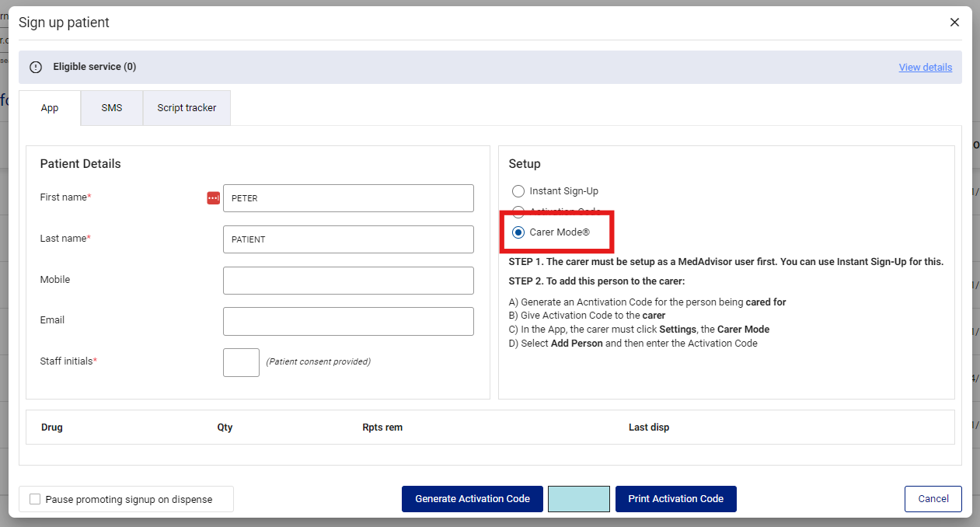Click the Eligible service (0) text
Screen dimensions: 980x527
(x=95, y=67)
